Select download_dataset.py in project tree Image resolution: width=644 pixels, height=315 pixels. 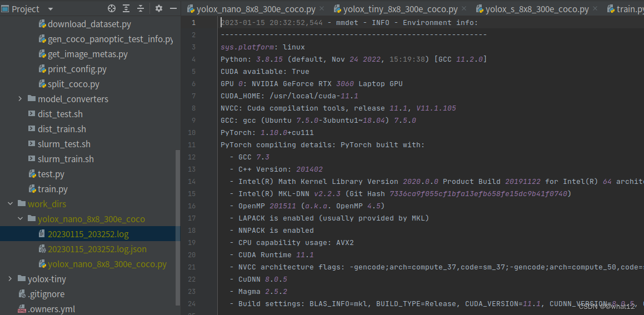pos(89,24)
